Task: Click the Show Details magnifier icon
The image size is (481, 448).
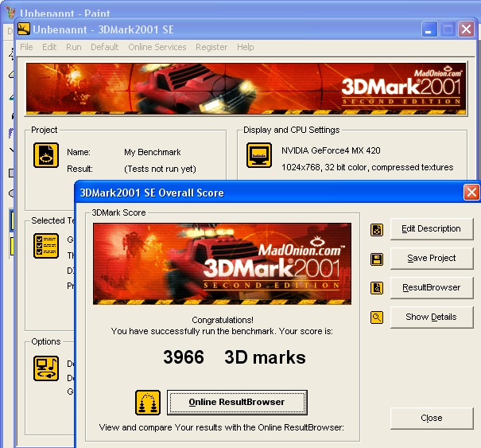Action: tap(377, 317)
